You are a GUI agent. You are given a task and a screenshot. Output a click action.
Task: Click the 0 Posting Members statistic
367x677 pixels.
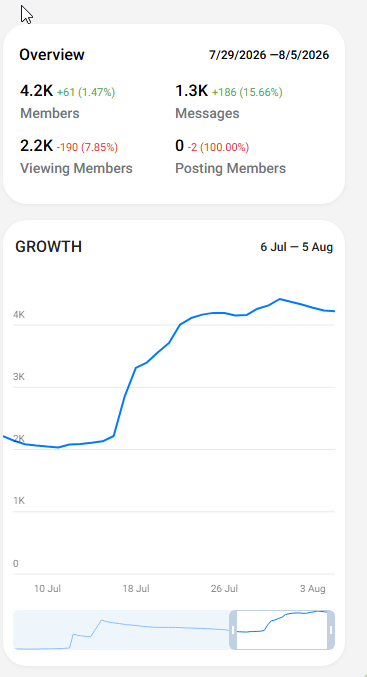coord(231,157)
